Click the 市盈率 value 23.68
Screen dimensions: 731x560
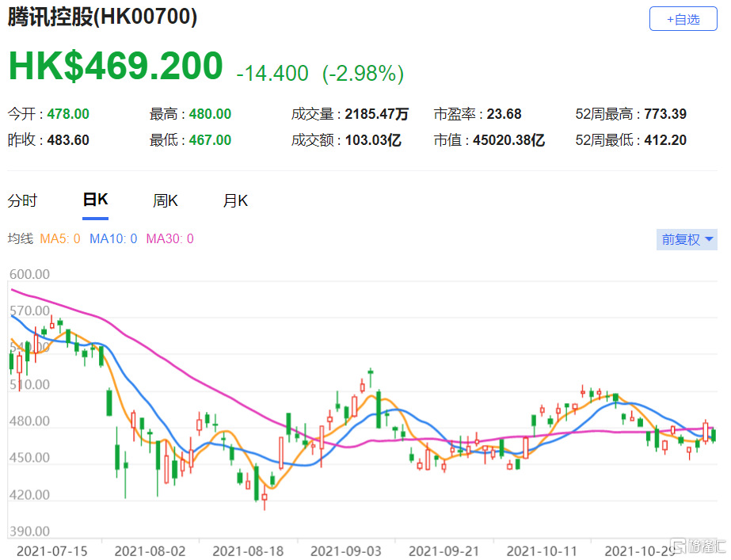504,114
